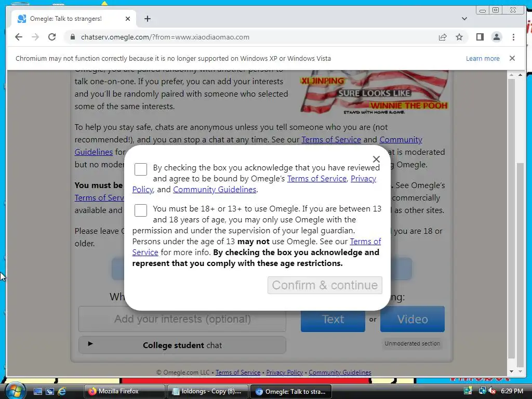Viewport: 532px width, 399px height.
Task: Start a Text chat
Action: 333,319
